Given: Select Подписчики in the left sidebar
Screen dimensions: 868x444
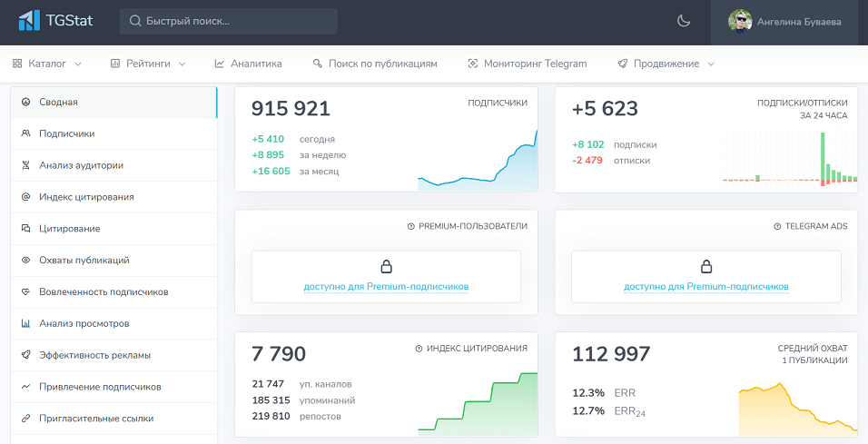Looking at the screenshot, I should pyautogui.click(x=66, y=133).
